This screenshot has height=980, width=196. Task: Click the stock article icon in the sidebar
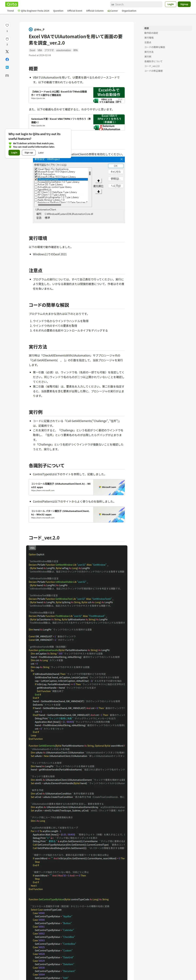coord(7,39)
